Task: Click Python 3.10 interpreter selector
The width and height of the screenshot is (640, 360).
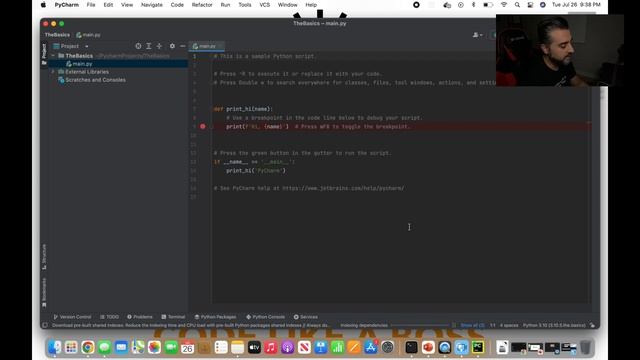Action: coord(554,325)
